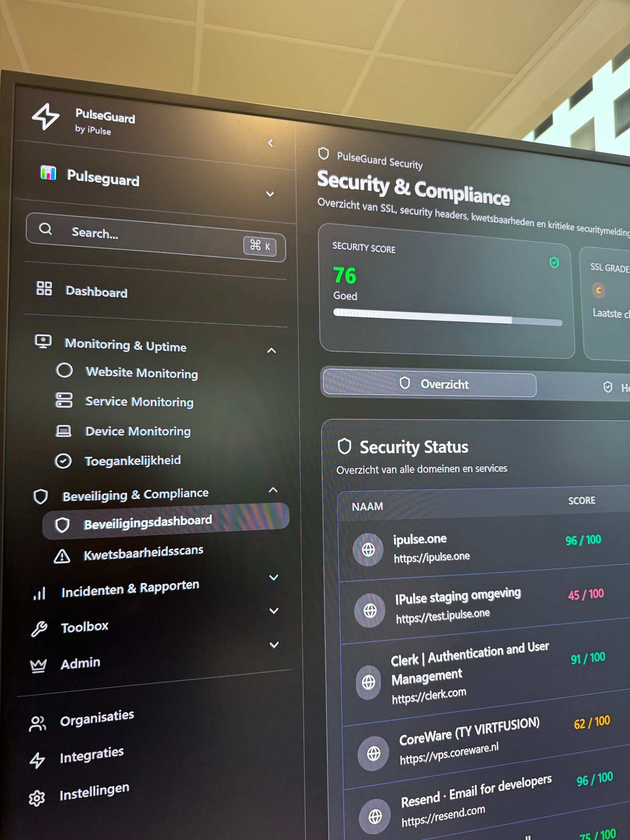Click the Website Monitoring circle icon

64,370
